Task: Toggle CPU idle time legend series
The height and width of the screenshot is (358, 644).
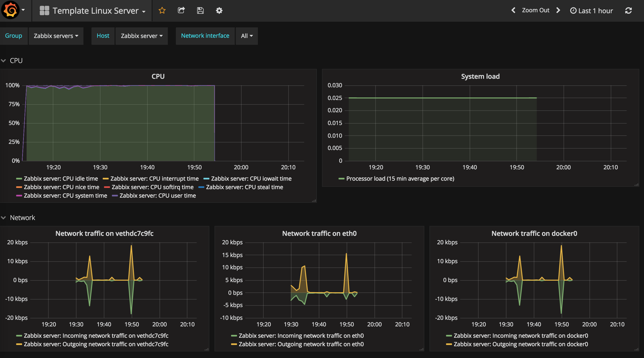Action: coord(61,179)
